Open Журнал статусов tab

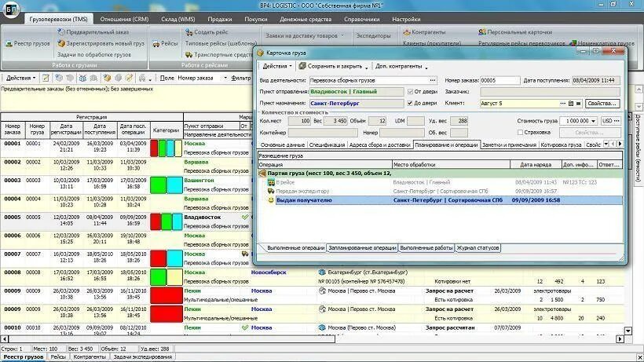point(478,248)
